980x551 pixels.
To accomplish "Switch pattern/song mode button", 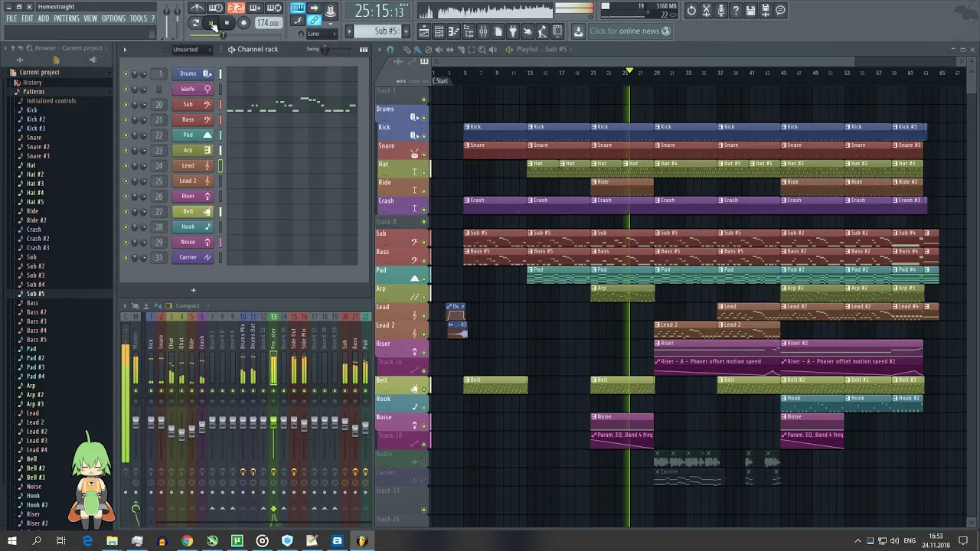I will [x=195, y=23].
